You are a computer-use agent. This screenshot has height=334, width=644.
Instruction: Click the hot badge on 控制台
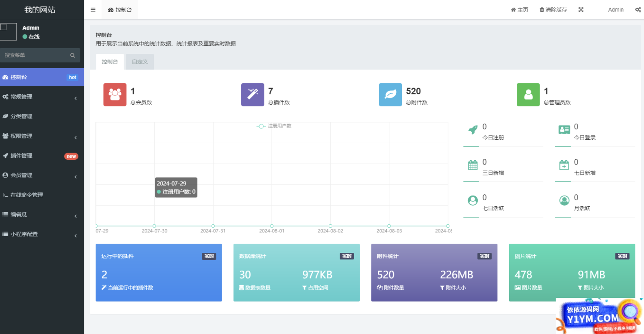point(72,77)
